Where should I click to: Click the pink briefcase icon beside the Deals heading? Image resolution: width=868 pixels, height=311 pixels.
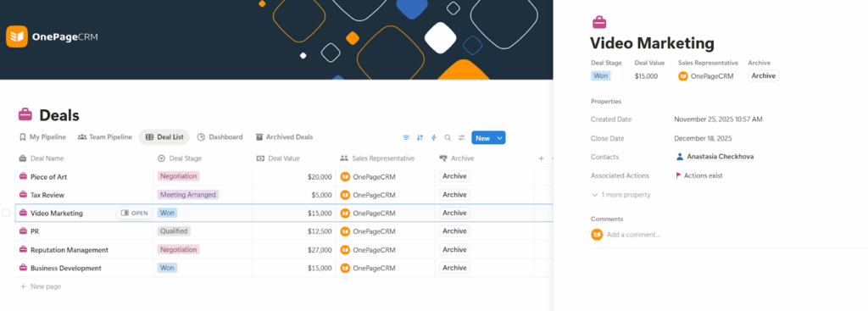pos(25,115)
